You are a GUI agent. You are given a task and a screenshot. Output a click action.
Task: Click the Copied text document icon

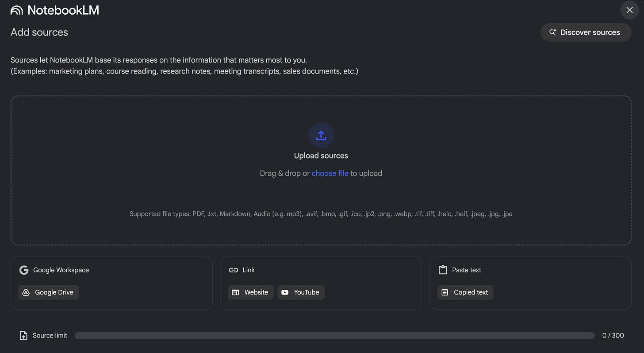click(x=445, y=292)
